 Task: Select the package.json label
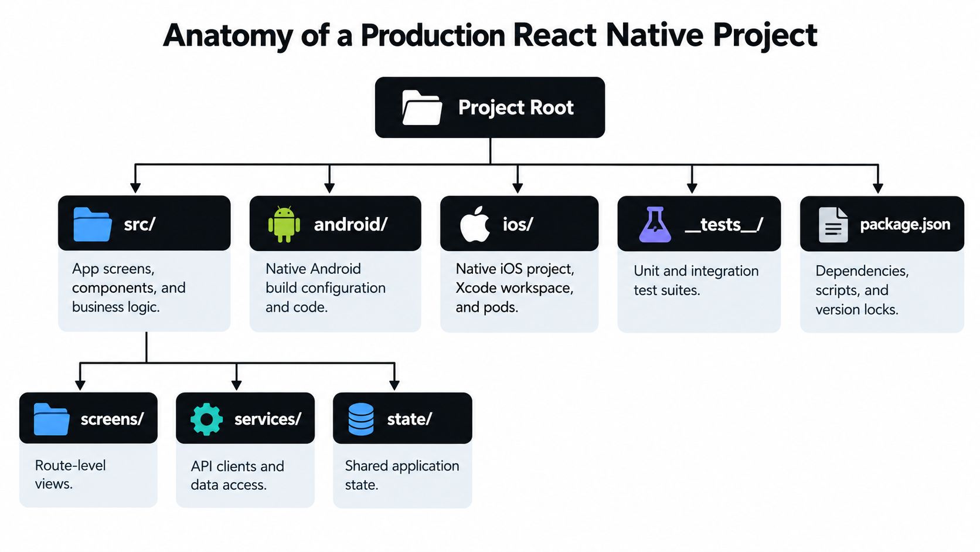tap(905, 225)
